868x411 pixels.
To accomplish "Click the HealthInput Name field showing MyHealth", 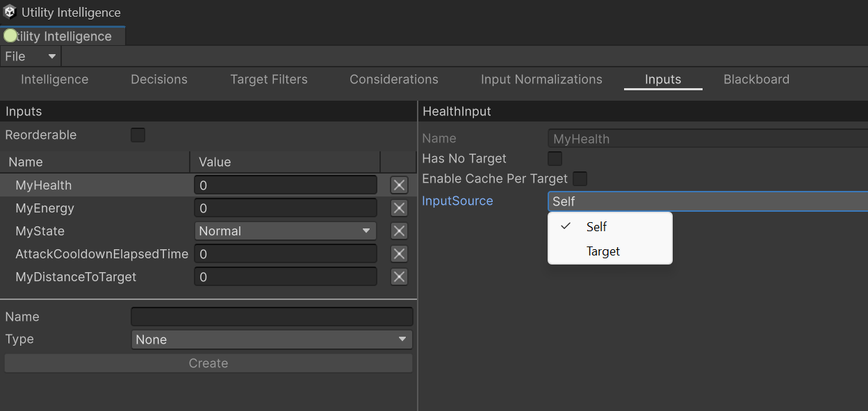I will point(707,139).
